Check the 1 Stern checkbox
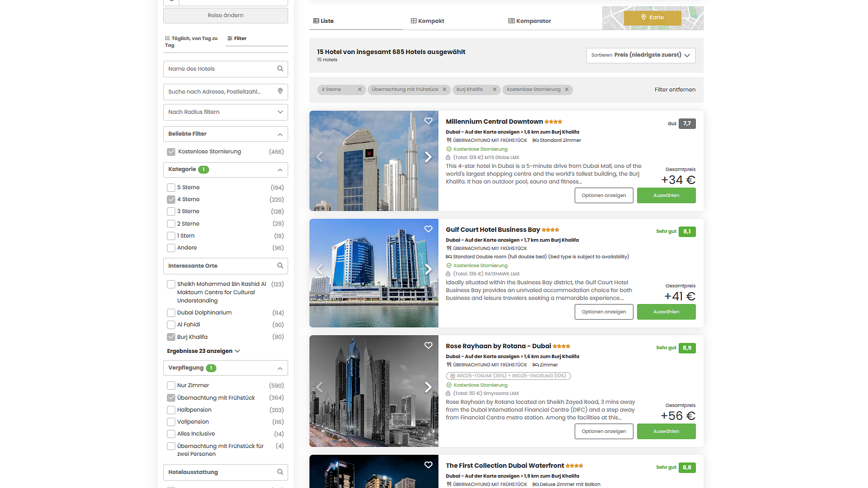This screenshot has height=488, width=868. (x=171, y=236)
